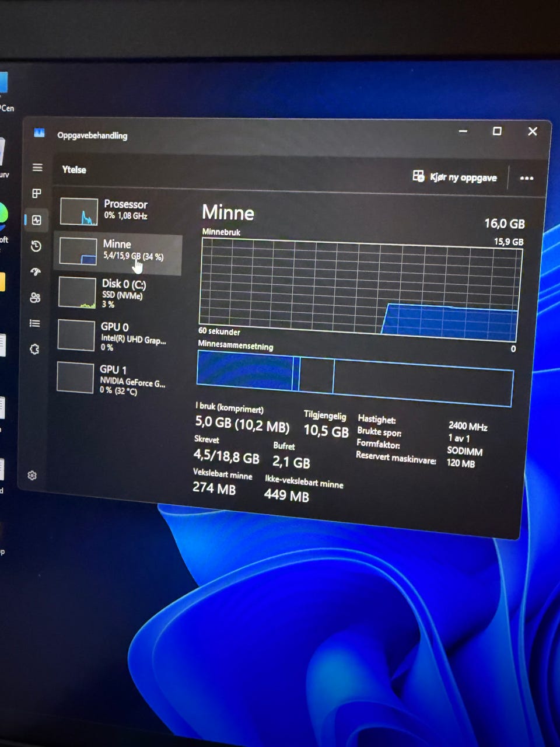Select Prosessor in performance list
560x747 pixels.
pos(120,211)
